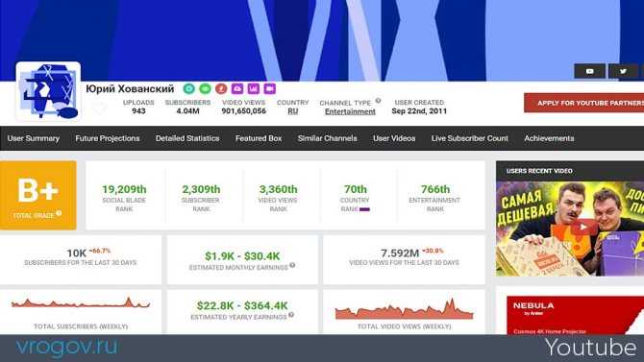Viewport: 644px width, 362px height.
Task: Go to Similar Channels tab
Action: pyautogui.click(x=328, y=138)
